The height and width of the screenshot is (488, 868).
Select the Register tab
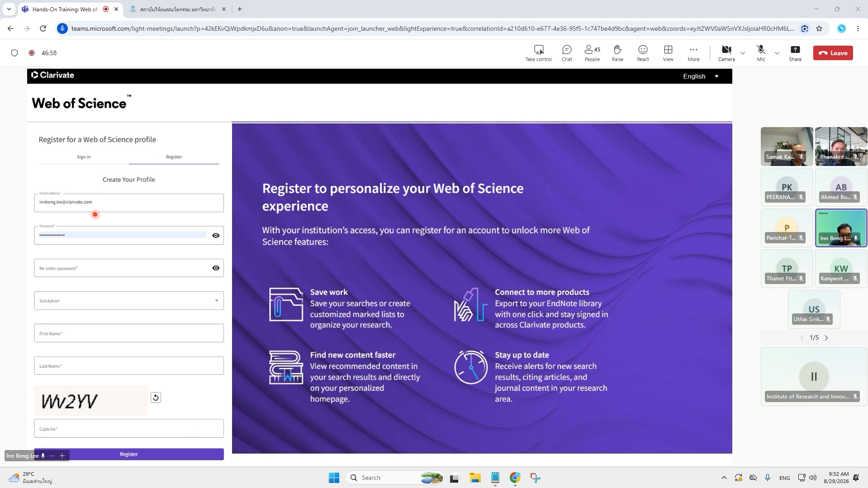pos(174,157)
